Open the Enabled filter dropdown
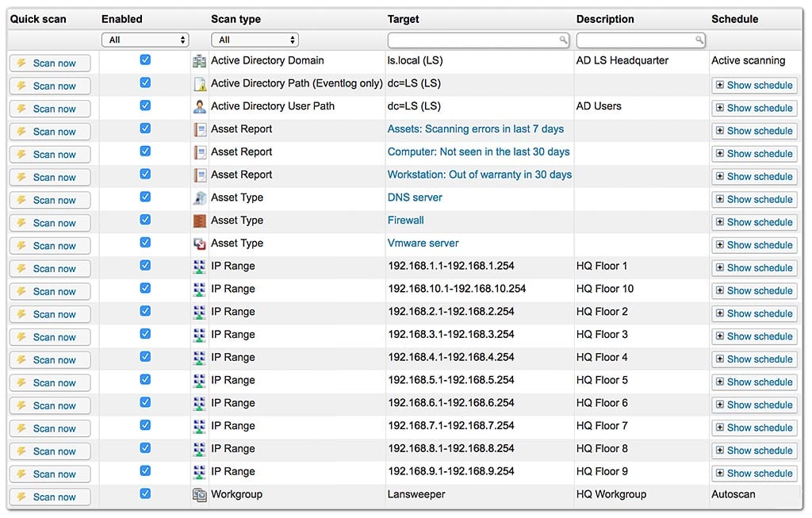 [146, 40]
